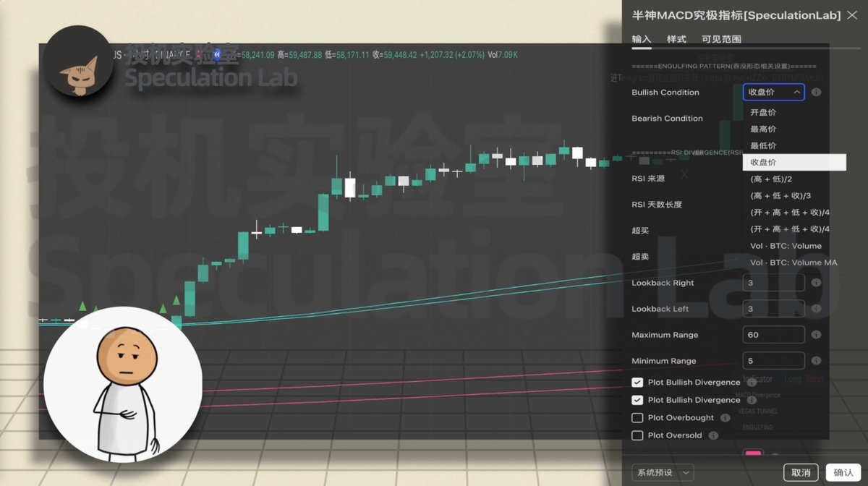868x486 pixels.
Task: Focus the Minimum Range input field
Action: point(773,361)
